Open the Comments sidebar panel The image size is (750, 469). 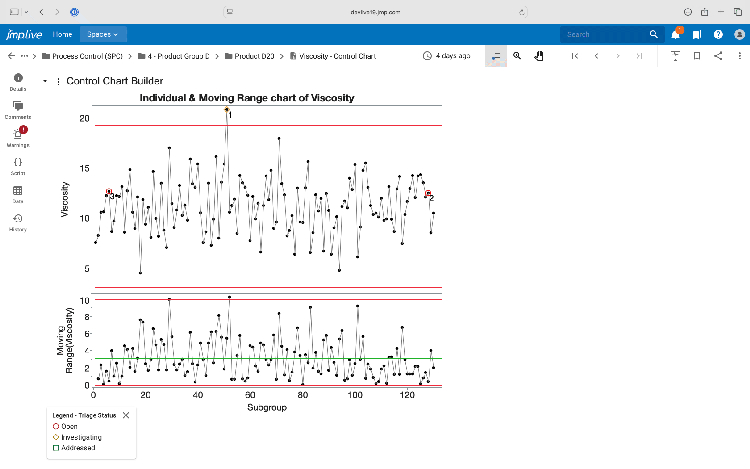coord(18,106)
